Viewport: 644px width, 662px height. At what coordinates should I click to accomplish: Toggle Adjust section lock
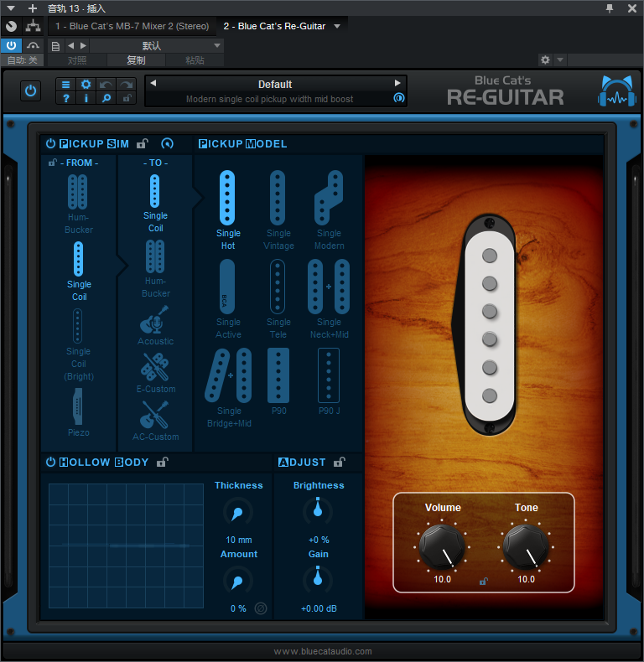click(x=340, y=462)
